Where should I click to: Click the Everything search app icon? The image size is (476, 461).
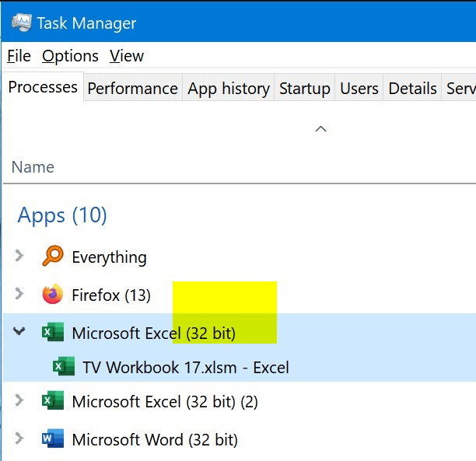tap(53, 256)
